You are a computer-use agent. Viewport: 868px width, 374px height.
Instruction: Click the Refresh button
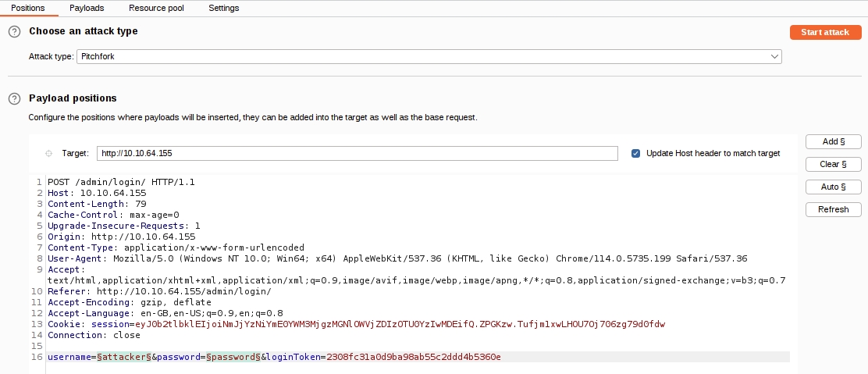pos(833,210)
